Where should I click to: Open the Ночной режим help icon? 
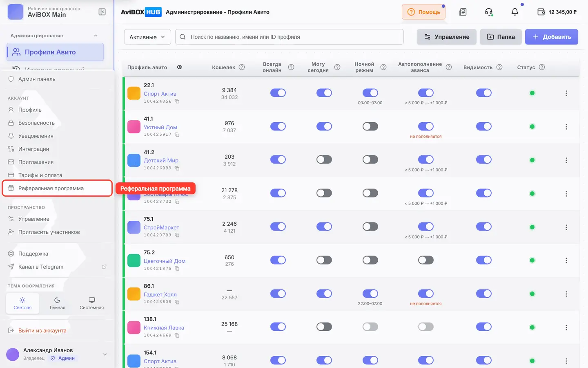point(383,67)
